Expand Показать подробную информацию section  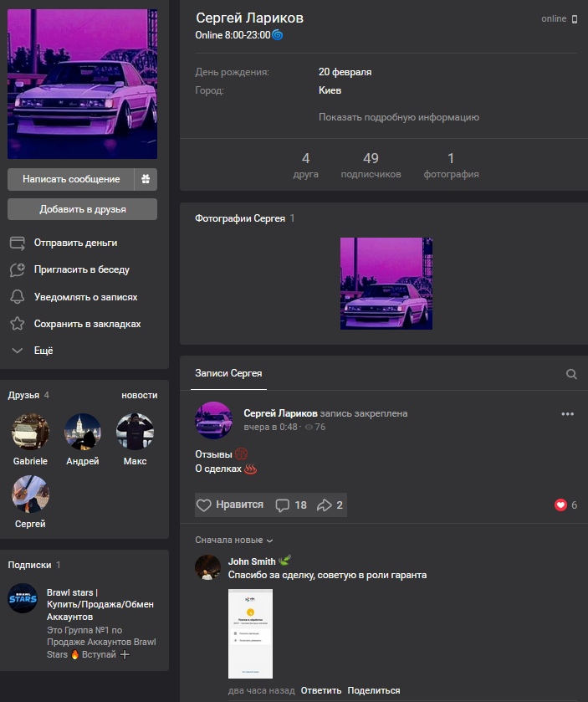tap(398, 117)
